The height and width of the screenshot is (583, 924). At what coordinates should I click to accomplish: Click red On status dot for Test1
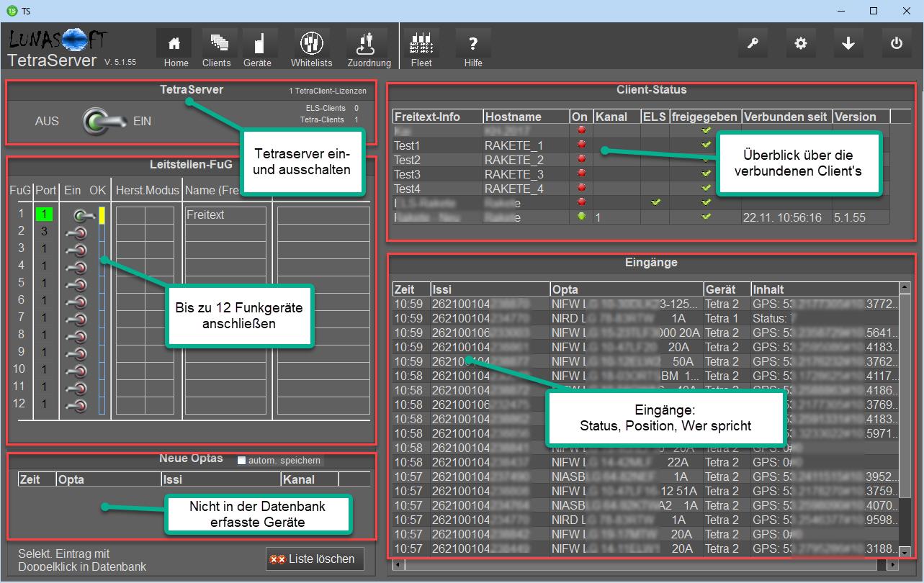581,145
